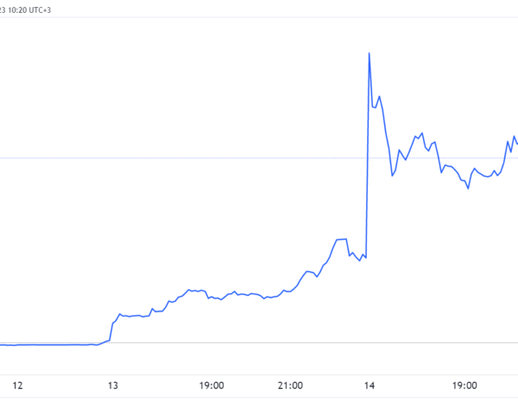Click the near-vertical rising segment of the spike
This screenshot has width=518, height=420.
click(368, 155)
